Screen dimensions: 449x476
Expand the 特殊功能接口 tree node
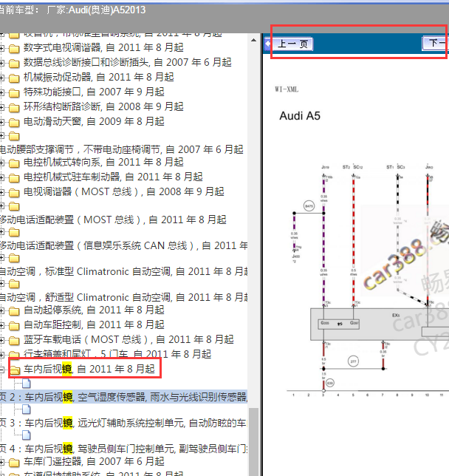click(x=1, y=92)
